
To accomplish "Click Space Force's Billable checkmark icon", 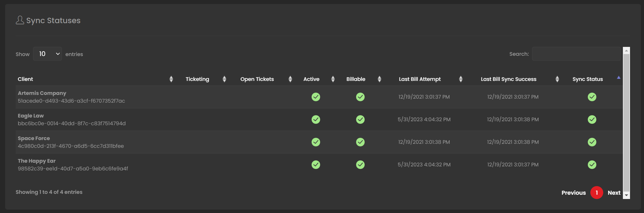I will 360,142.
